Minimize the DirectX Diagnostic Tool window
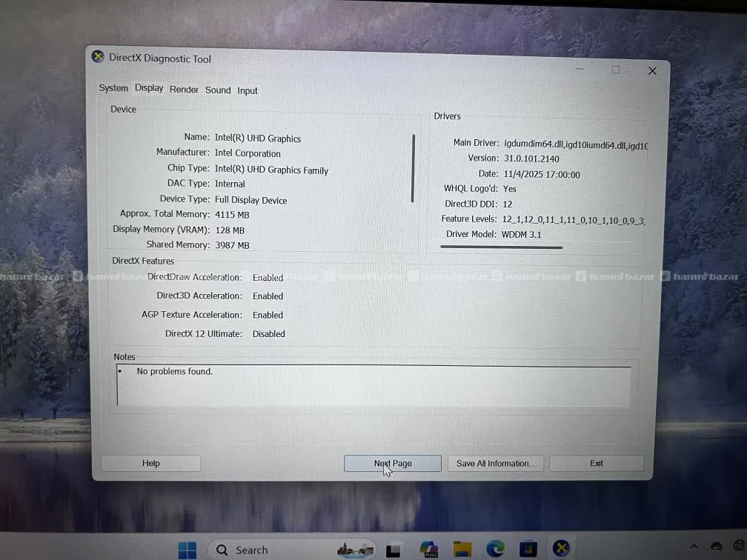This screenshot has height=560, width=747. (x=580, y=69)
